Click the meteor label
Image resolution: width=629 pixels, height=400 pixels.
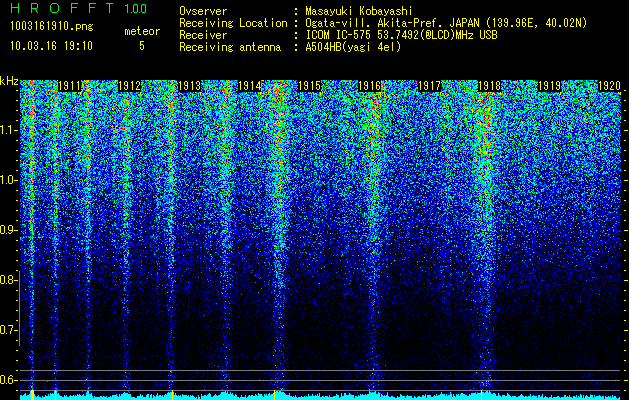point(142,31)
